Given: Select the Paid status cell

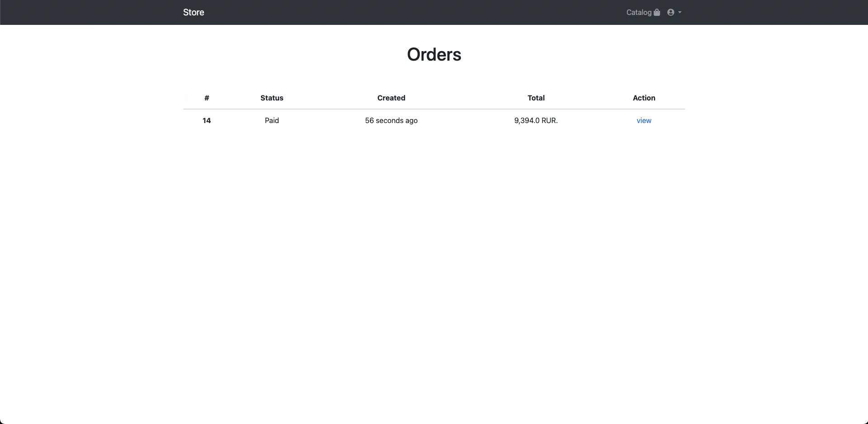Looking at the screenshot, I should click(x=272, y=120).
